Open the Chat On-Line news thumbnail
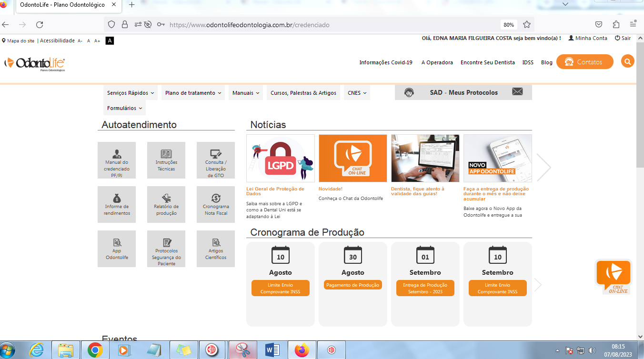This screenshot has height=359, width=644. [x=353, y=158]
